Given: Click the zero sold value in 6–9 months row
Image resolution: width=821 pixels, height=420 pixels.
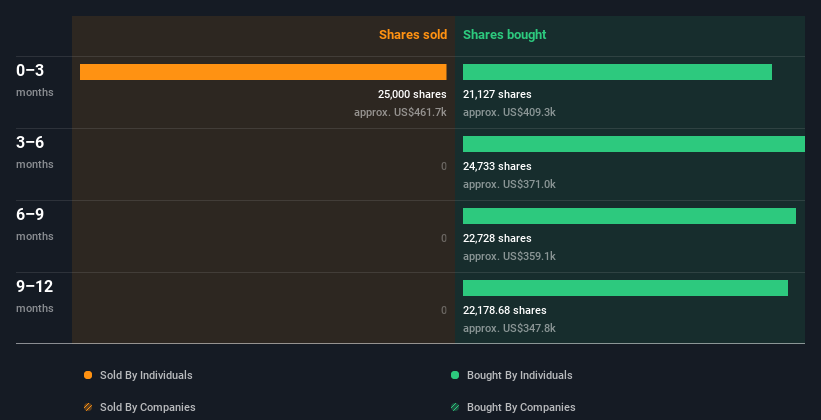Looking at the screenshot, I should (444, 238).
